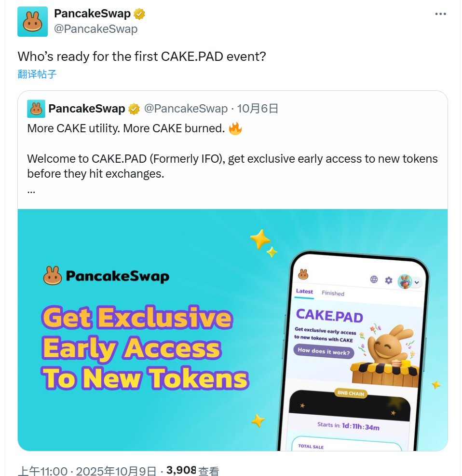Click the PancakeSwap author display name
Screen dimensions: 462x476
point(92,14)
